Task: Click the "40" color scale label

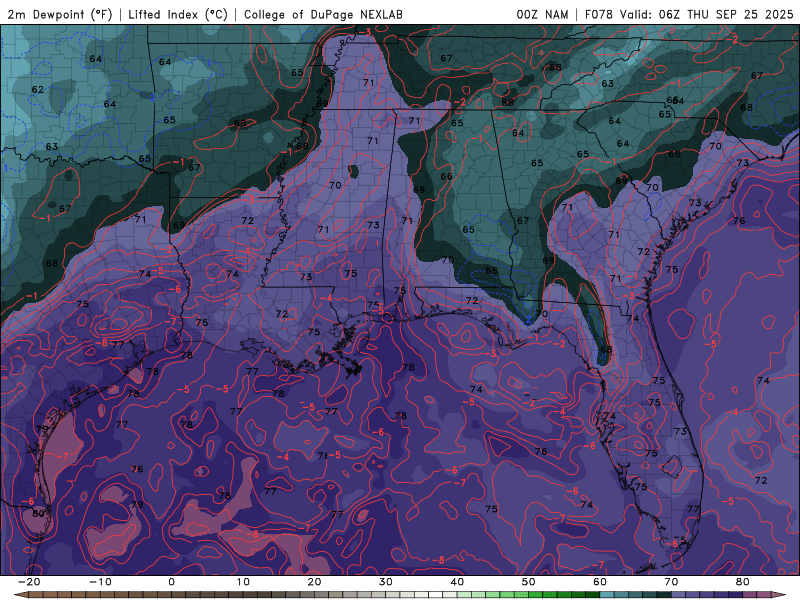Action: [457, 582]
